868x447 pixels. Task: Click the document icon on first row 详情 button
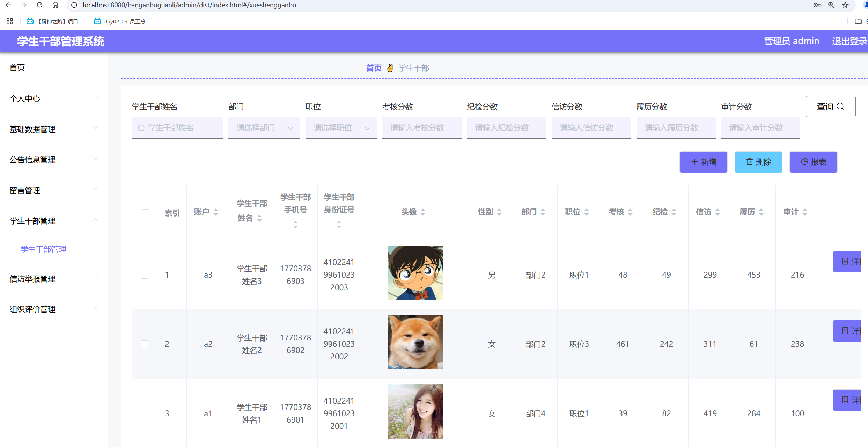pyautogui.click(x=844, y=262)
